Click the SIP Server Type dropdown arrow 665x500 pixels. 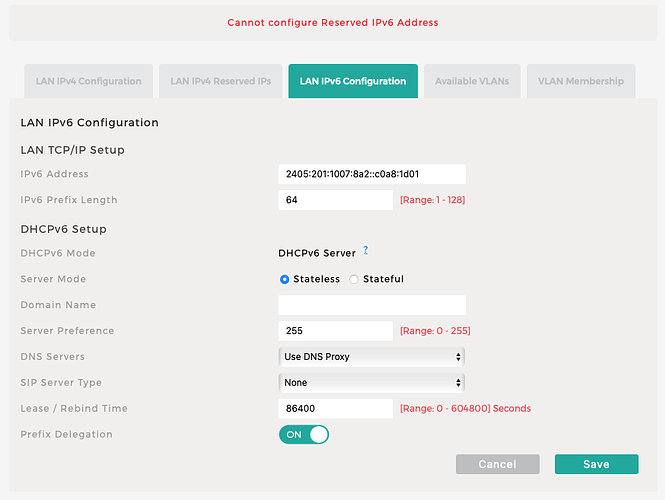point(458,382)
